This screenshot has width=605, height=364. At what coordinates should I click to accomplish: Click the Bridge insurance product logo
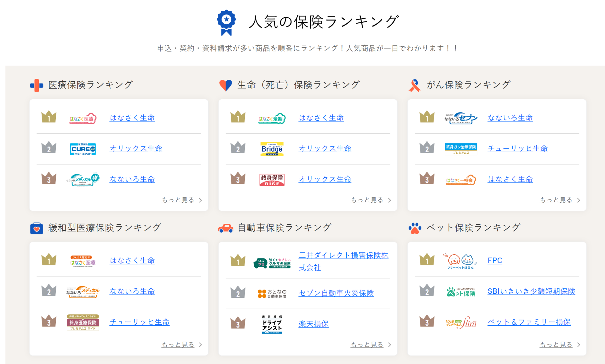tap(272, 149)
